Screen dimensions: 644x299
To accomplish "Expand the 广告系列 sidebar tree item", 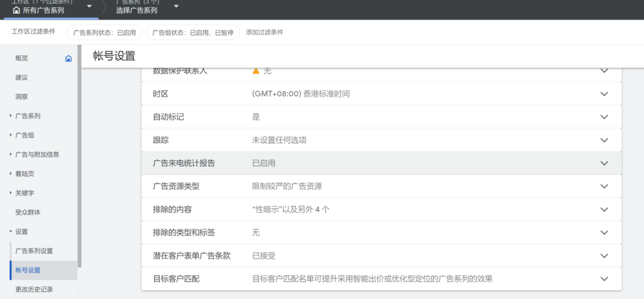I will pos(11,116).
